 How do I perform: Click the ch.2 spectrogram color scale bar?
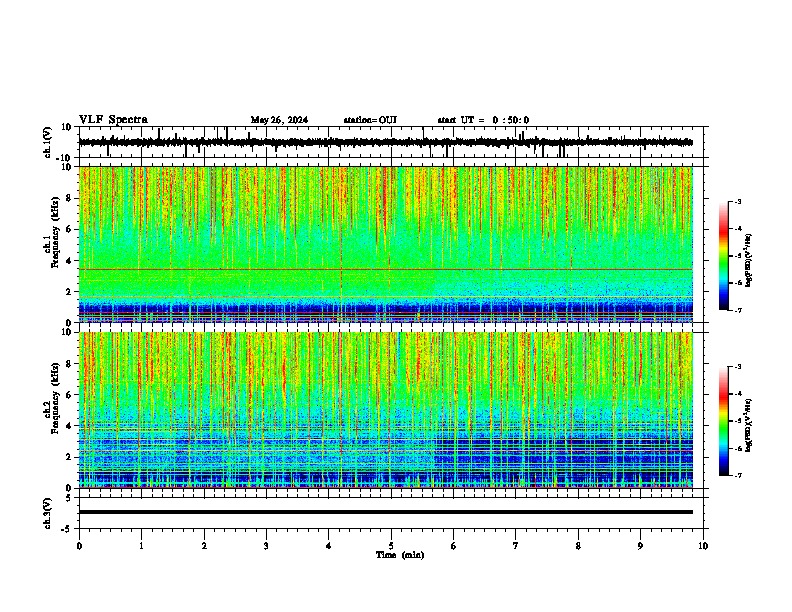click(x=723, y=421)
